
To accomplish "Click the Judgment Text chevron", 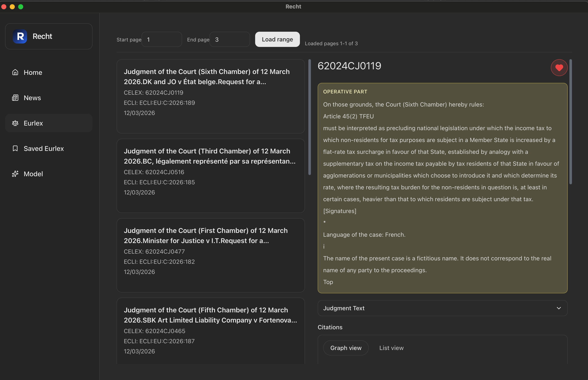I will coord(558,308).
